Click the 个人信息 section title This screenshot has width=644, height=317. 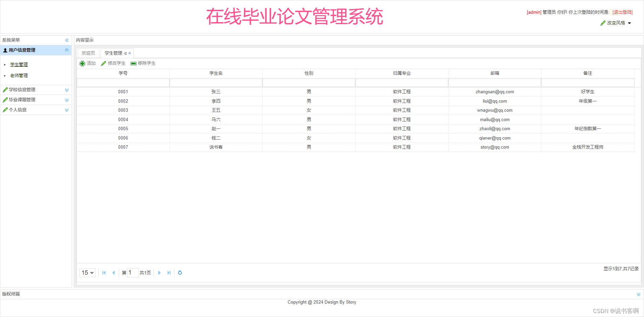tap(18, 110)
